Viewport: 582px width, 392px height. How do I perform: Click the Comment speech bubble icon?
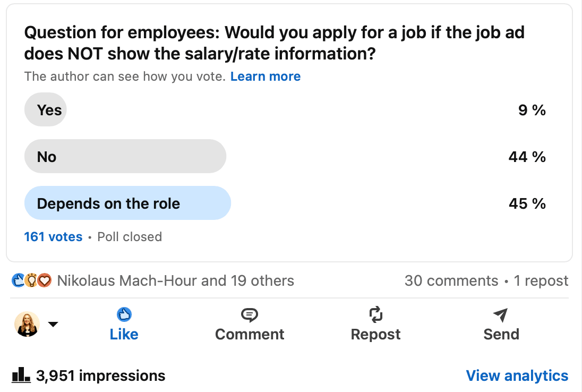tap(250, 315)
